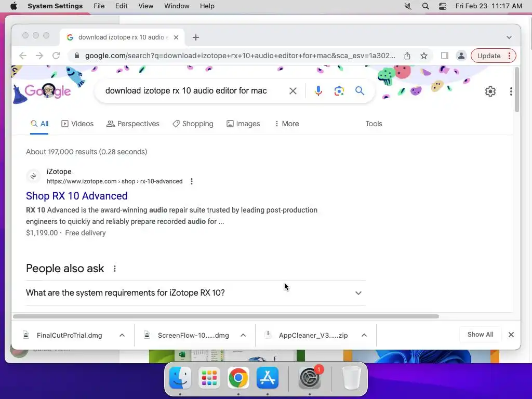
Task: Open Spotlight search in menu bar
Action: (425, 6)
